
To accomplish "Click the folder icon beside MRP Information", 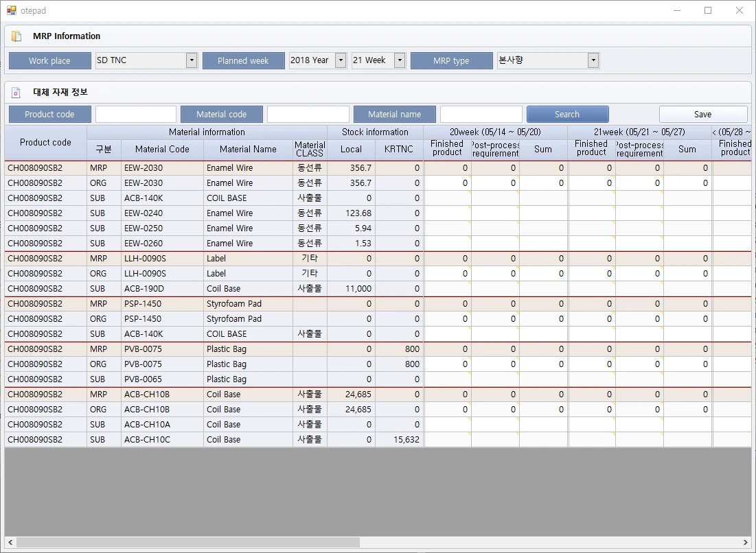I will 16,36.
